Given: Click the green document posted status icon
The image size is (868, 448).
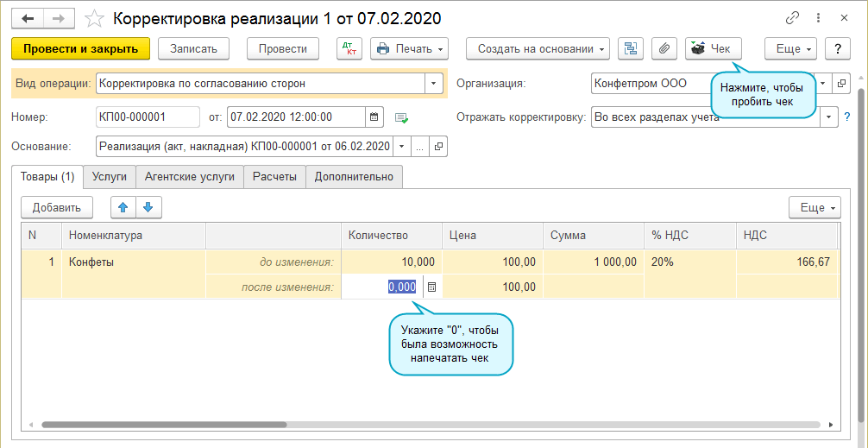Looking at the screenshot, I should 401,117.
